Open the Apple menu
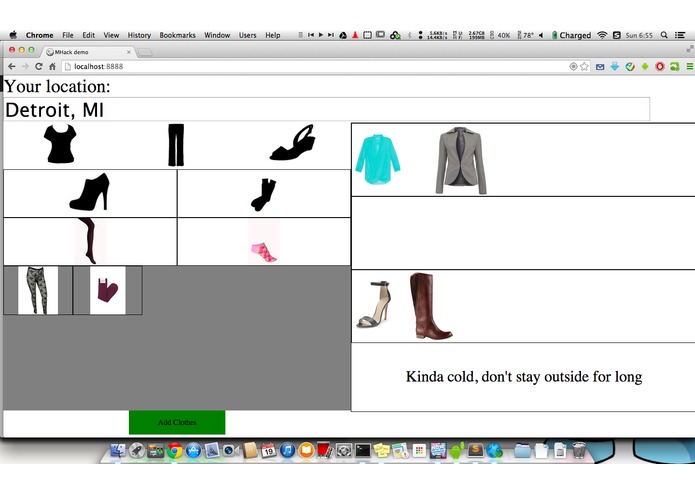Image resolution: width=695 pixels, height=494 pixels. click(13, 35)
